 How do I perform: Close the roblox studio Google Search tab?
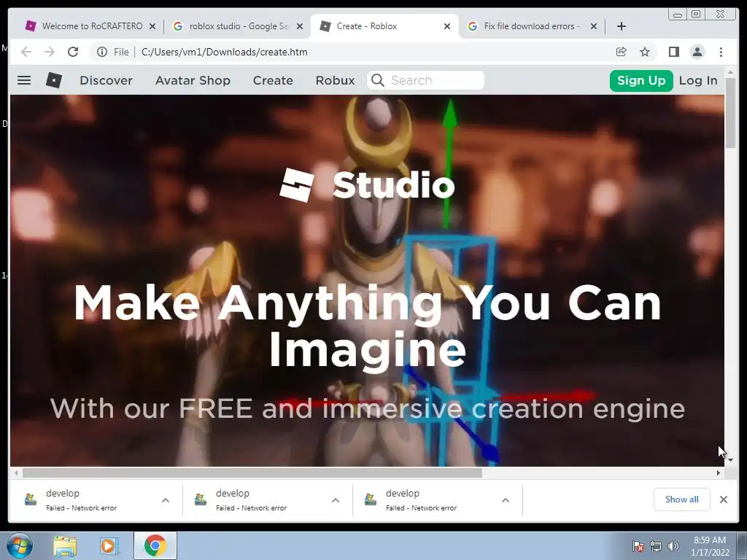coord(300,26)
